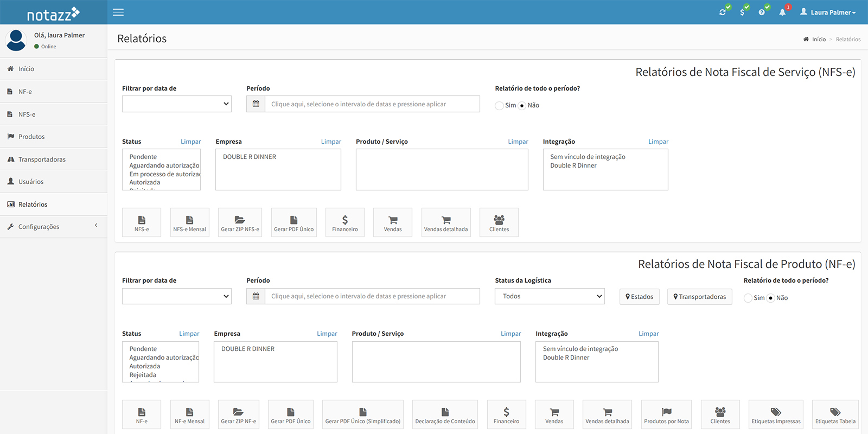868x434 pixels.
Task: Clear NF-e Produto / Serviço with Limpar
Action: (510, 334)
